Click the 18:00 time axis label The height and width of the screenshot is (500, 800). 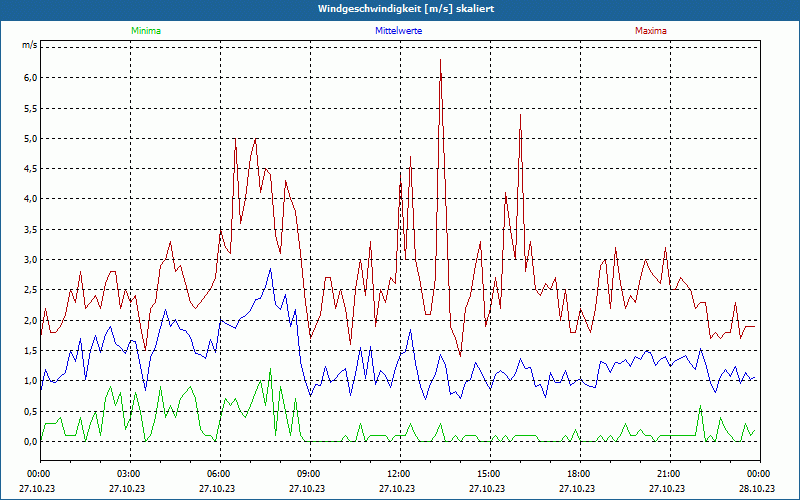point(578,473)
